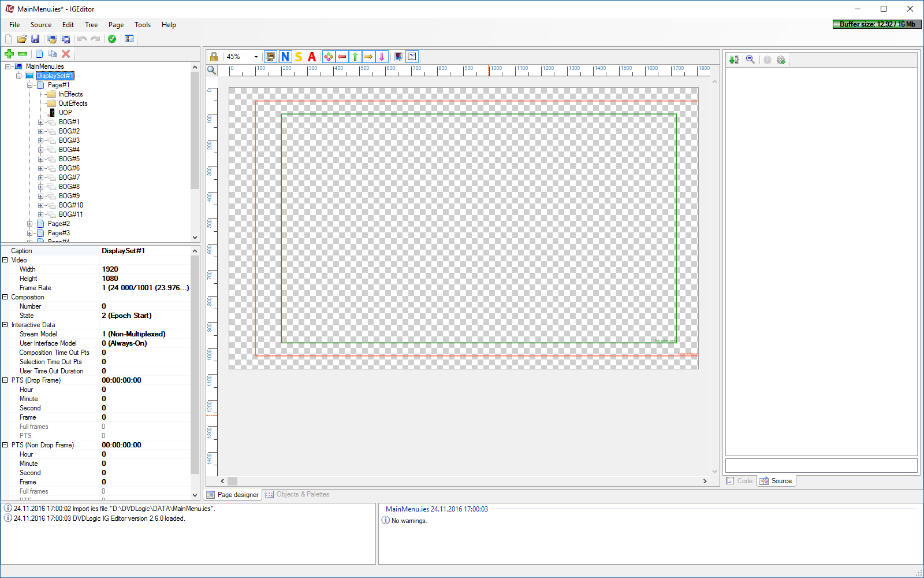Click the green up arrow icon
924x578 pixels.
tap(355, 57)
